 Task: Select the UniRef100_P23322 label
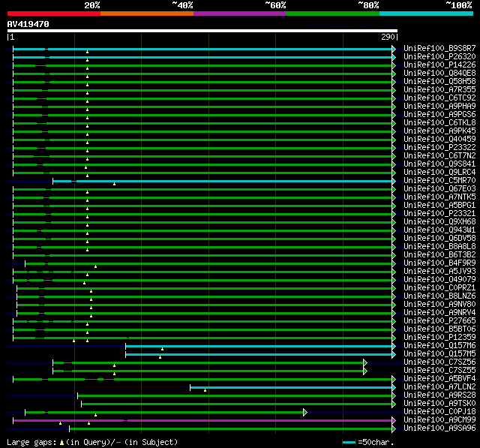click(439, 148)
